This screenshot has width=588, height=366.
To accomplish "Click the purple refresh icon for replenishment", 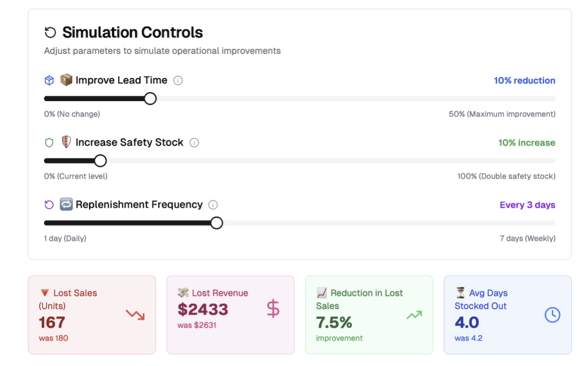I will pyautogui.click(x=49, y=205).
